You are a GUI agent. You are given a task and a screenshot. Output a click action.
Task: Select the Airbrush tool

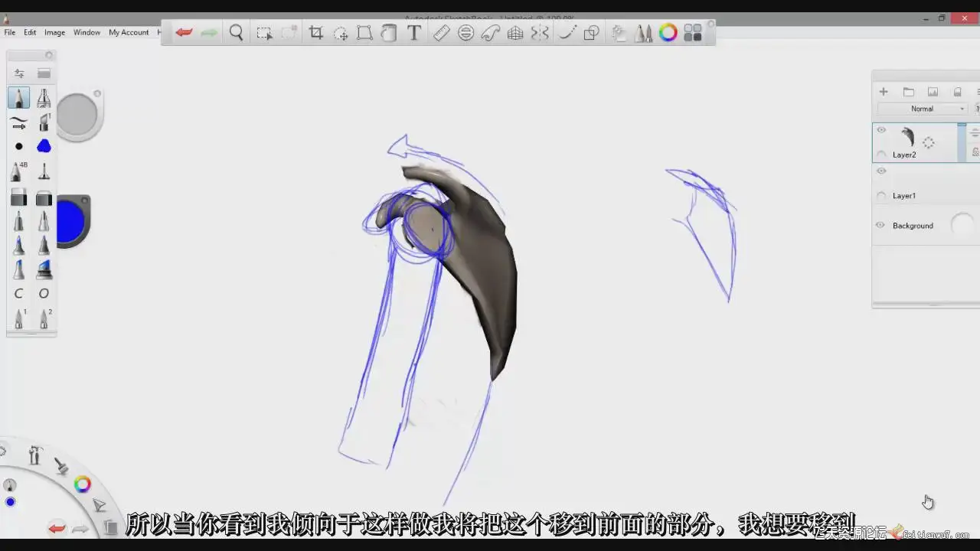click(44, 98)
